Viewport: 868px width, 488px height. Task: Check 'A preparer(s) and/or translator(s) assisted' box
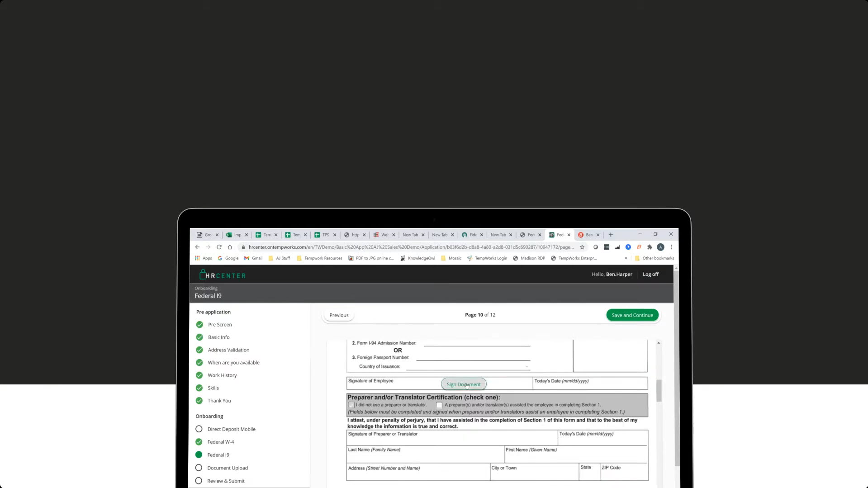pos(439,405)
